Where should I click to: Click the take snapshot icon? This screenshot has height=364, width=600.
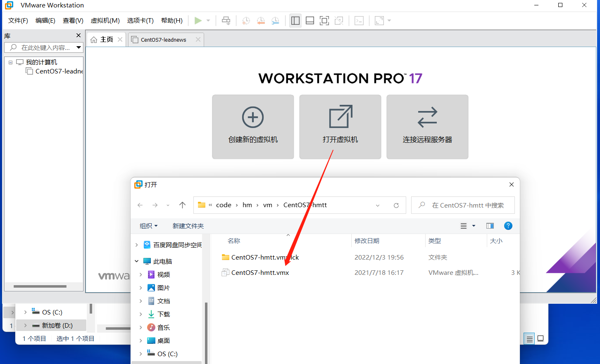pos(246,21)
